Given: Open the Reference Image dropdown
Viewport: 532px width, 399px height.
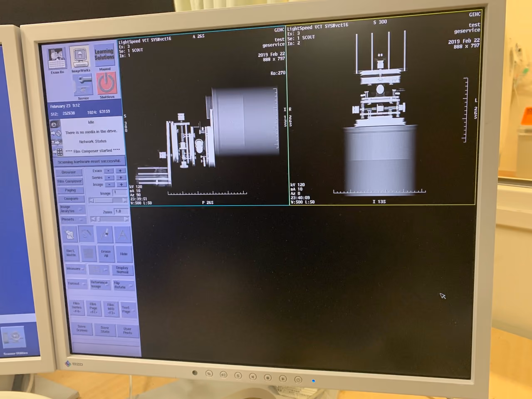Looking at the screenshot, I should pyautogui.click(x=100, y=284).
